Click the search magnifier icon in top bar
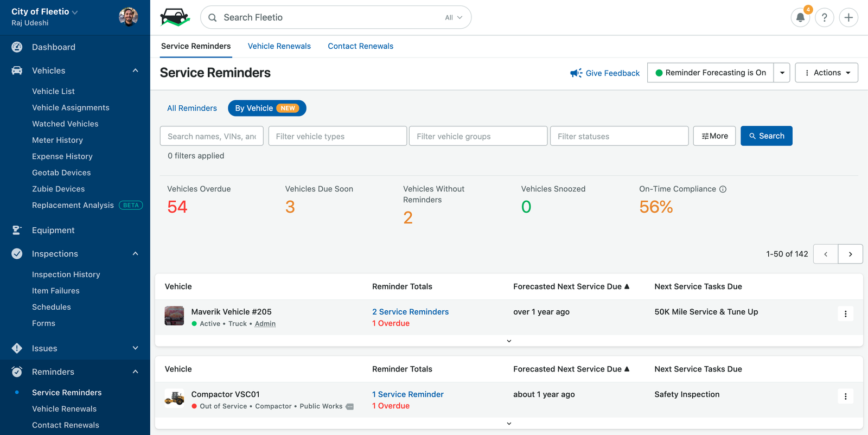The height and width of the screenshot is (435, 868). [x=213, y=17]
